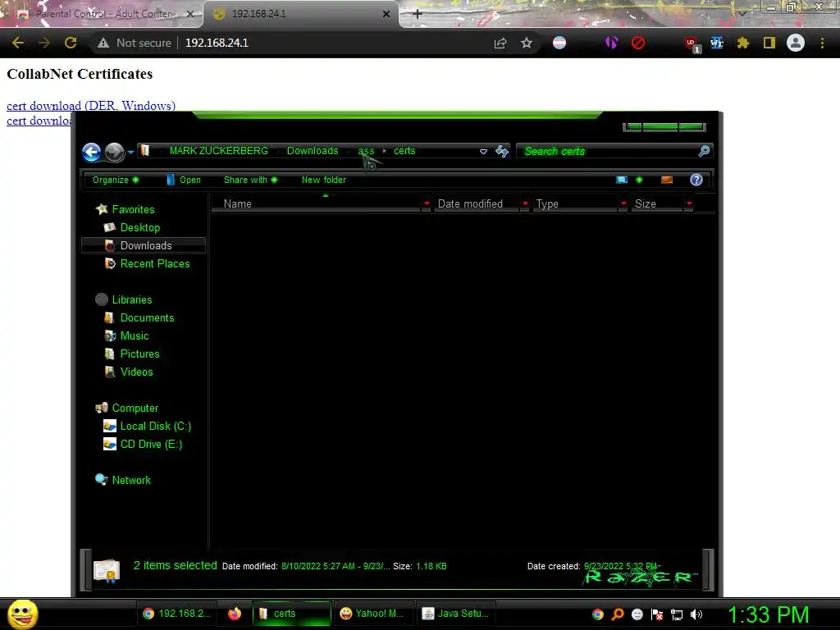This screenshot has width=840, height=630.
Task: Open the Music library
Action: click(135, 336)
